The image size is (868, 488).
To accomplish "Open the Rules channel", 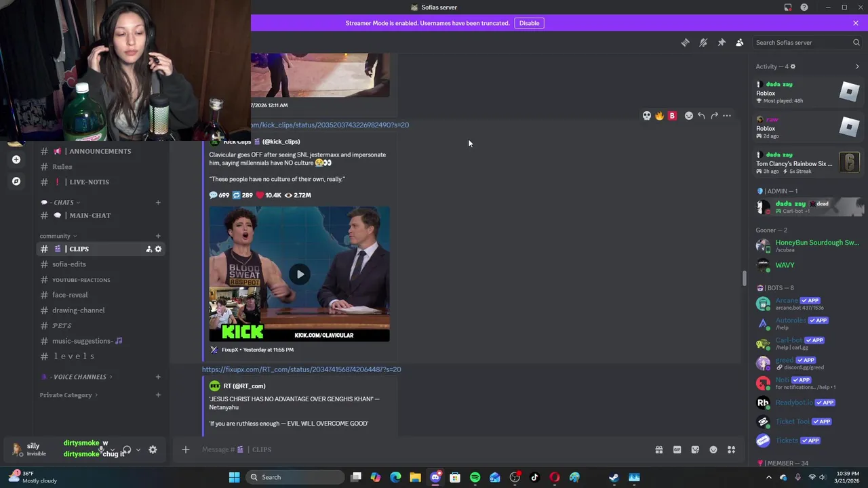I will pos(102,167).
